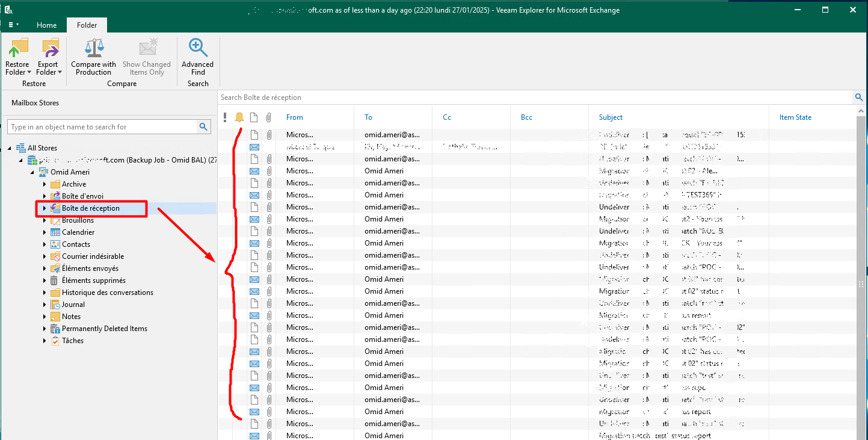Select the All Stores root node
Screen dimensions: 868x440
click(x=42, y=148)
